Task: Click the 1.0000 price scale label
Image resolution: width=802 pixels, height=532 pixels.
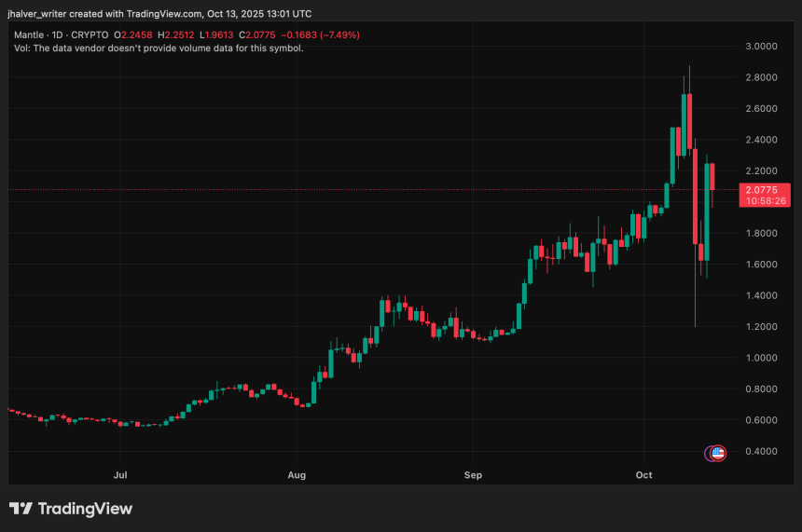Action: [761, 358]
